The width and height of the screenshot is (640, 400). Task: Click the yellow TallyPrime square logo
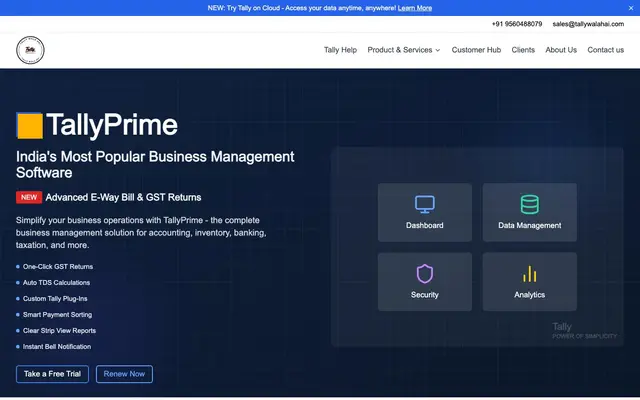[29, 125]
